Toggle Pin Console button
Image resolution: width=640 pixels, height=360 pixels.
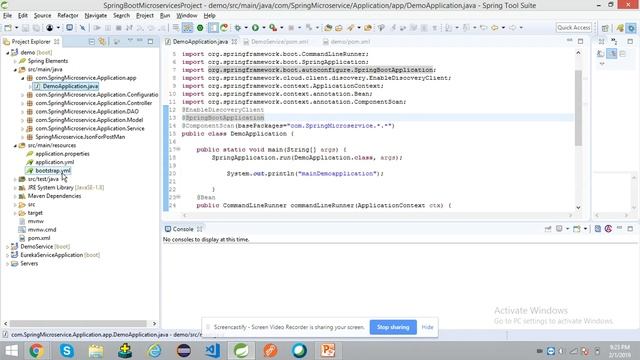tap(548, 229)
